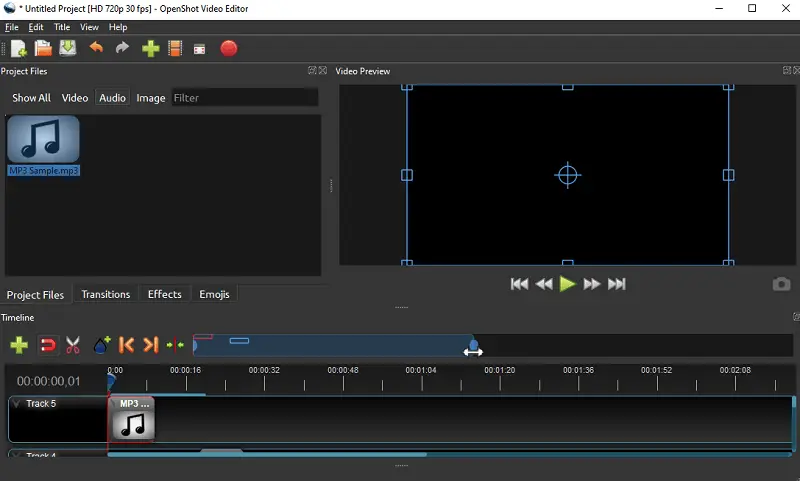800x481 pixels.
Task: Click the rewind button
Action: point(544,284)
